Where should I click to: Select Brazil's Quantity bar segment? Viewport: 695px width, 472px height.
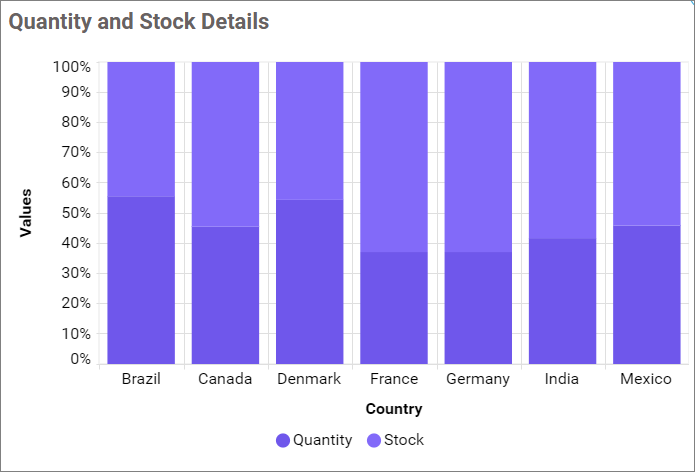pos(141,280)
